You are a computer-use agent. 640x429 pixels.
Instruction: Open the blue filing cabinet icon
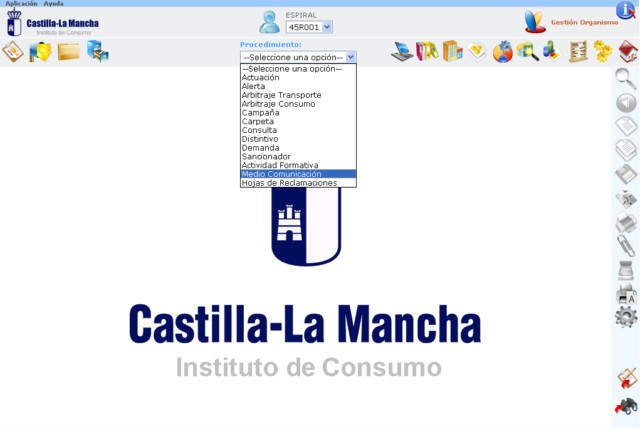point(98,51)
